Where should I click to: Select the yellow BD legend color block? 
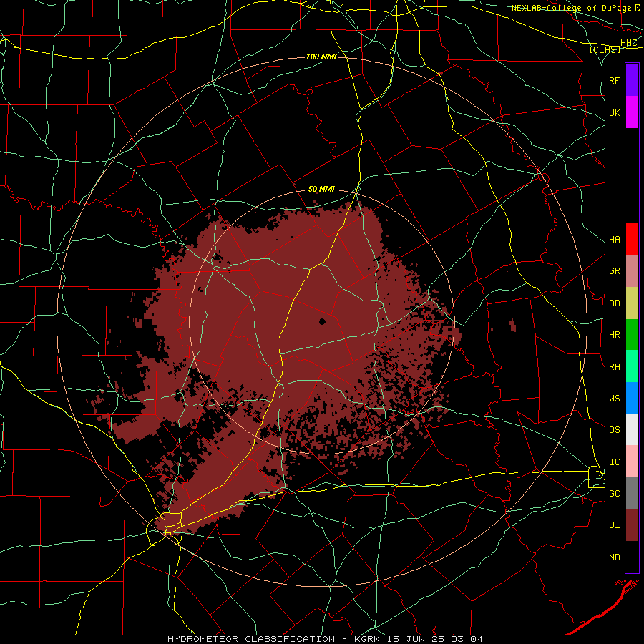pos(632,303)
